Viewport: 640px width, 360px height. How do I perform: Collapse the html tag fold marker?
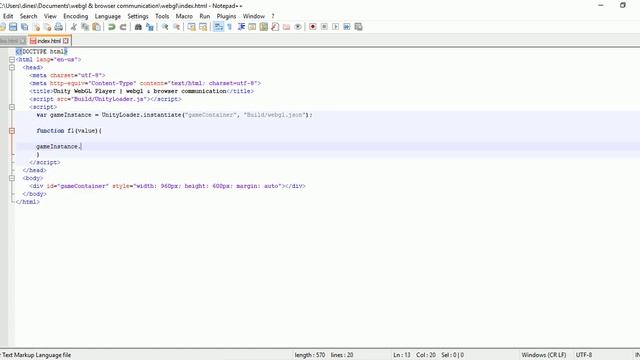[12, 60]
